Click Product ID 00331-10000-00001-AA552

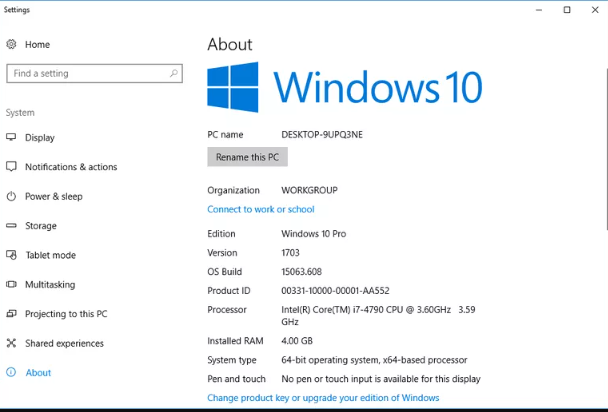[335, 291]
